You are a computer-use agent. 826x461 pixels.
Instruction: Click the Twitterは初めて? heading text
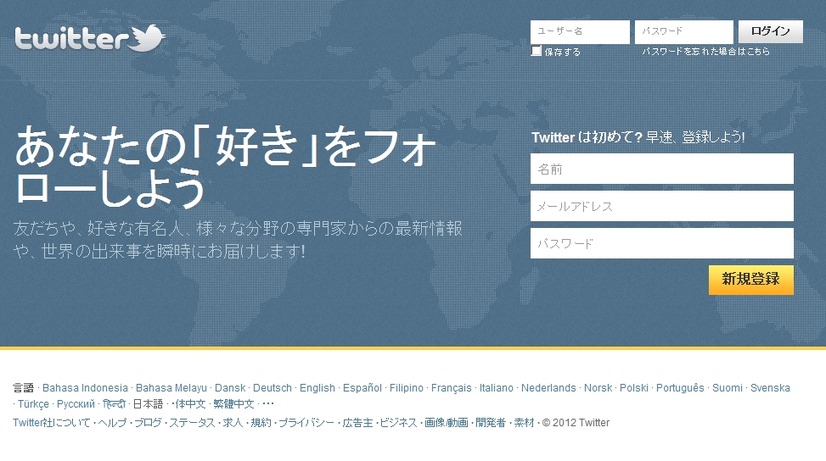tap(587, 138)
